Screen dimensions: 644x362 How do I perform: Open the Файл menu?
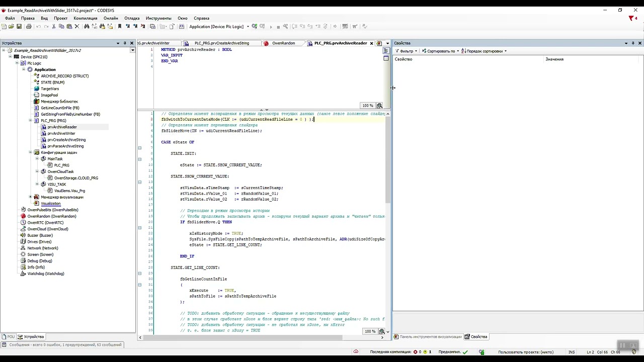click(x=10, y=18)
